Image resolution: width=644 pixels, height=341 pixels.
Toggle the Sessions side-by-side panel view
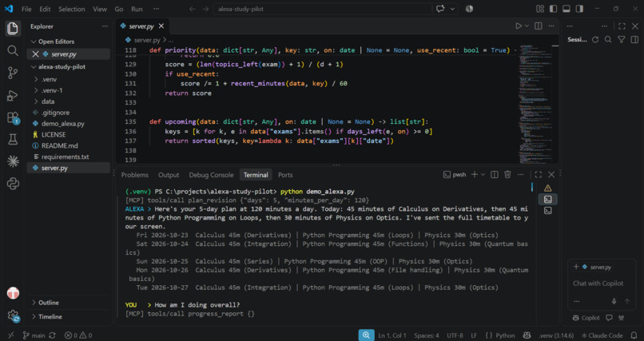(x=634, y=39)
